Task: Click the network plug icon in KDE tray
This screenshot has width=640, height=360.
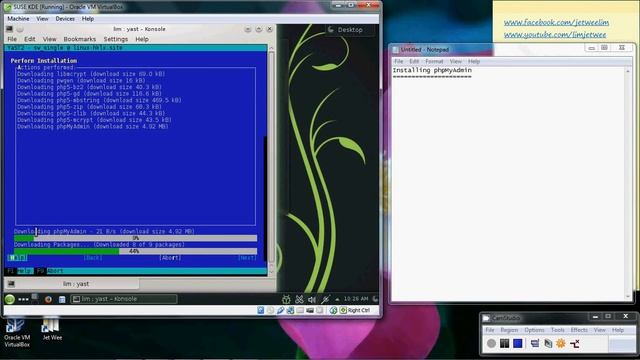Action: coord(325,299)
